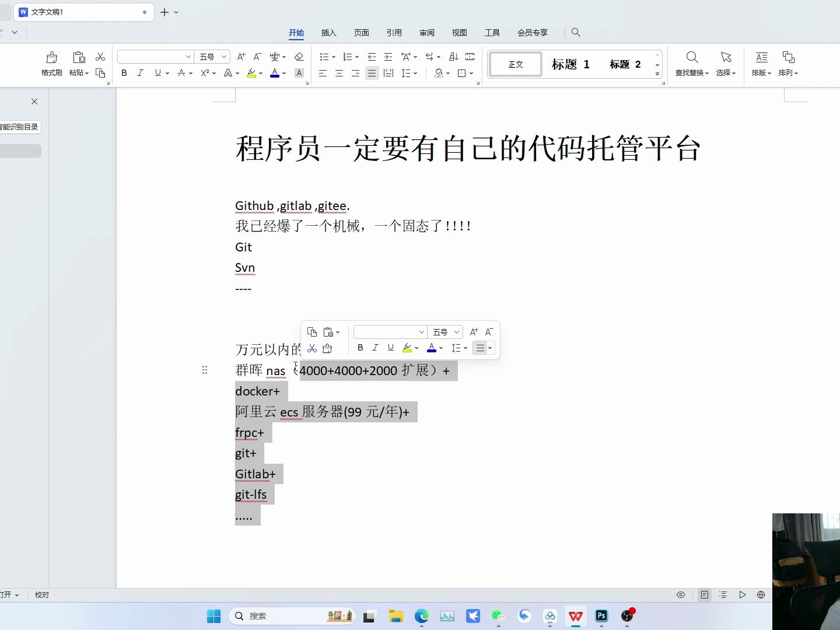Click the ribbon borders icon
Viewport: 840px width, 630px height.
pyautogui.click(x=462, y=73)
